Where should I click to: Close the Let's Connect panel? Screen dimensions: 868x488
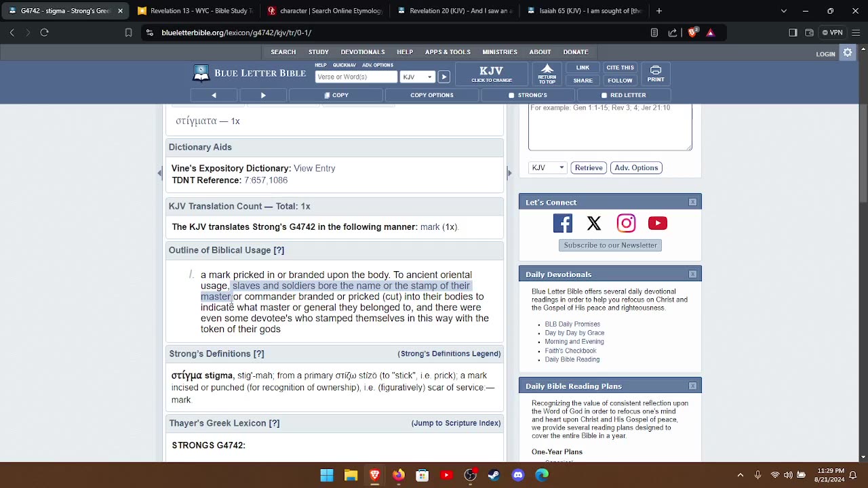pos(692,202)
